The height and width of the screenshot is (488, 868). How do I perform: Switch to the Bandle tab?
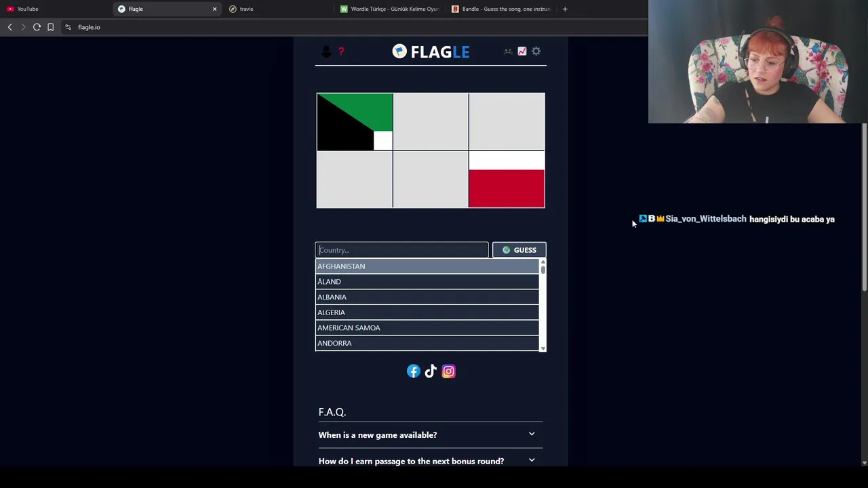500,9
